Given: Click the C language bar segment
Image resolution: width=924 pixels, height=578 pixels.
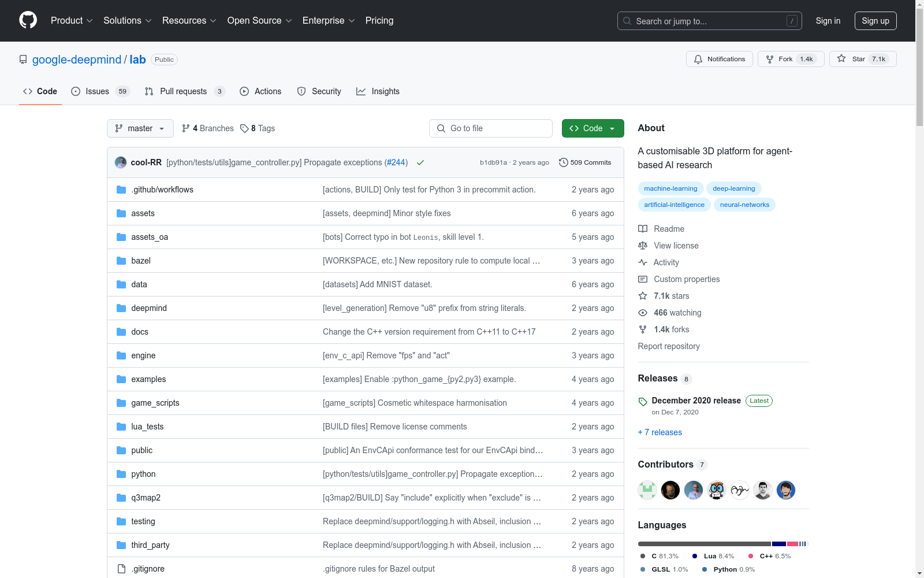Looking at the screenshot, I should tap(704, 544).
